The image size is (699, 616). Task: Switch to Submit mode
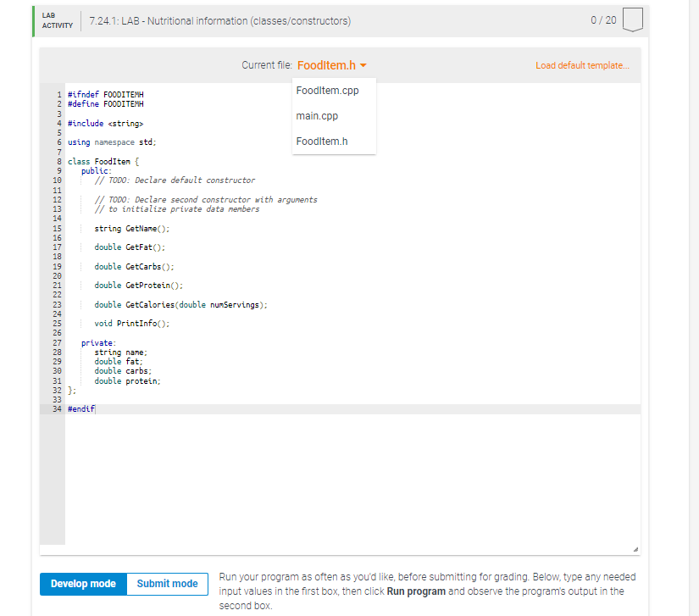pyautogui.click(x=167, y=584)
